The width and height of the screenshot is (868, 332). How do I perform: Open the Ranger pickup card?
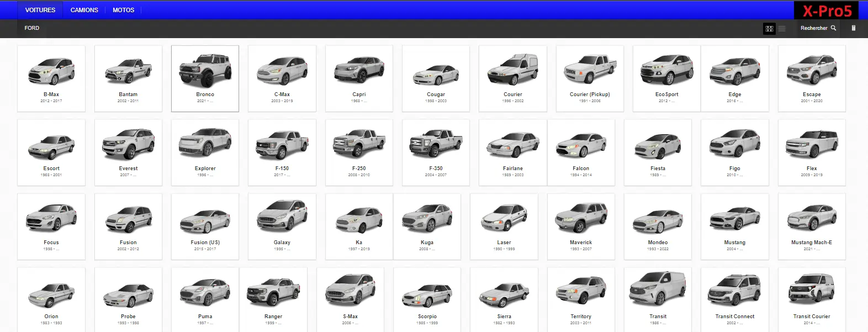(x=273, y=300)
